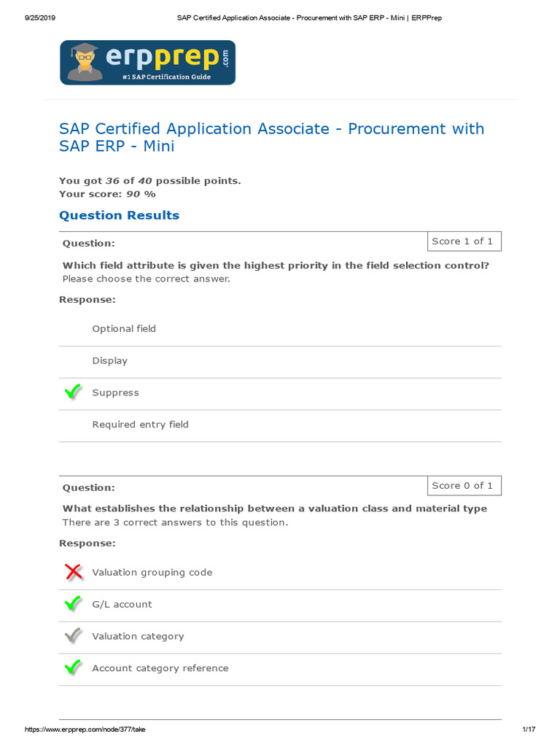The width and height of the screenshot is (560, 747).
Task: Click the red X beside Valuation grouping code
Action: click(x=74, y=572)
